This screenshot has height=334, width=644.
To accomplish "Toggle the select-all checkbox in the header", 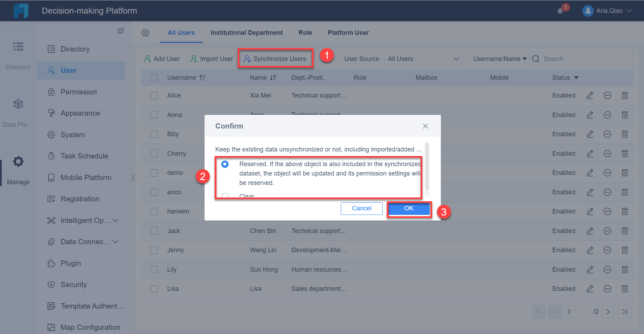I will pyautogui.click(x=154, y=77).
